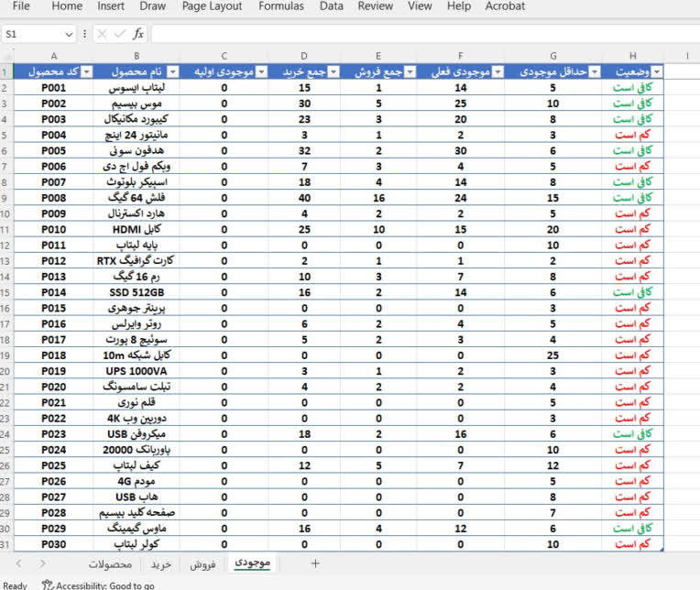The image size is (700, 590).
Task: Select status کافی است in P023 row
Action: pos(632,434)
